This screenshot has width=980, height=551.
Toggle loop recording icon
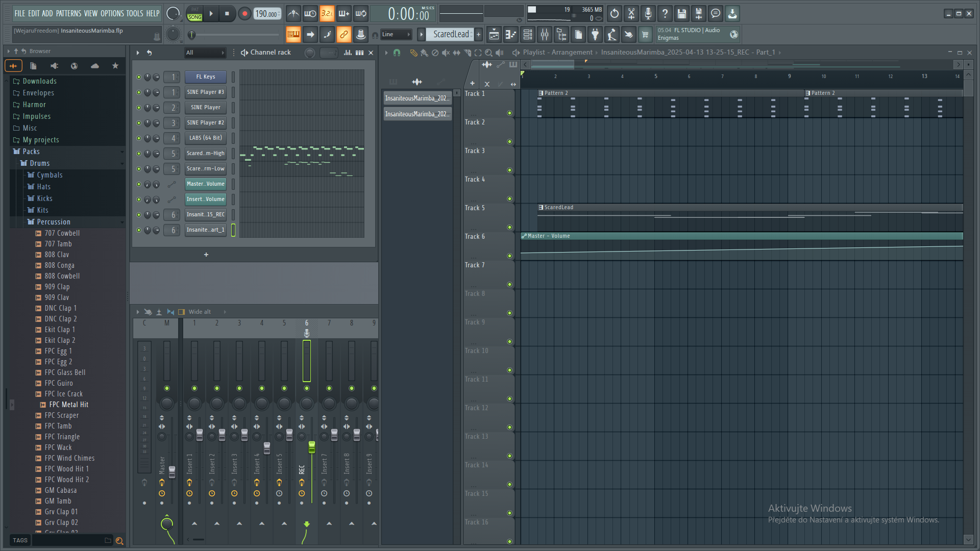click(360, 14)
